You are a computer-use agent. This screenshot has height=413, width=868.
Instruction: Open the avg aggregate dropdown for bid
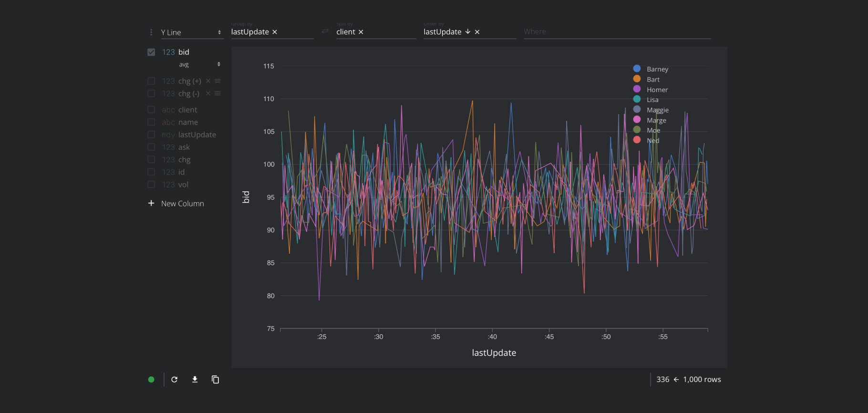point(200,64)
